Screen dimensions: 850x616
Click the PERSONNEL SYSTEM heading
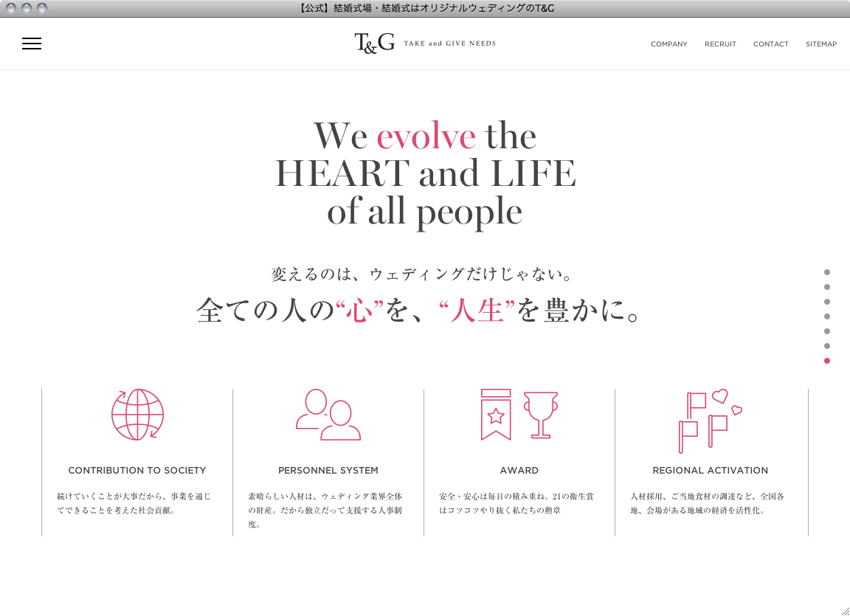(x=328, y=471)
